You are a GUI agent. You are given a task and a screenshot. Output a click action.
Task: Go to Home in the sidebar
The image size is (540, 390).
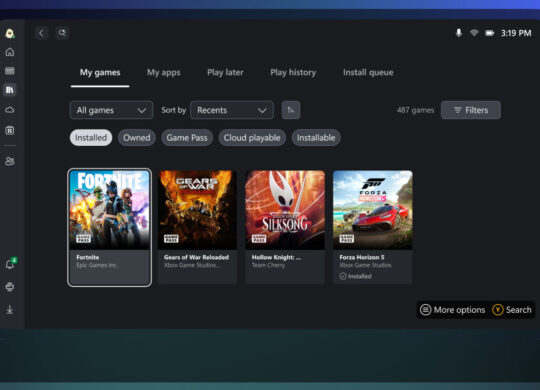pos(10,52)
